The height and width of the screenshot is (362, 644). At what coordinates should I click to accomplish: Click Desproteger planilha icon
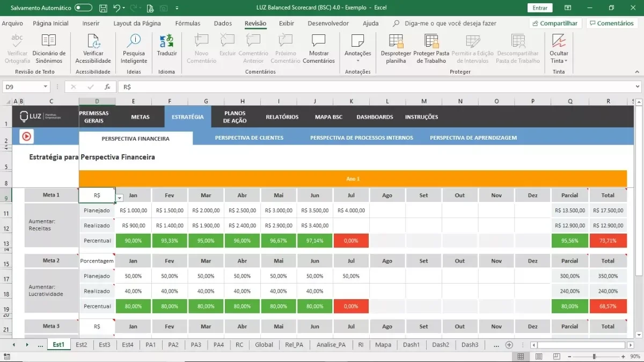(396, 49)
